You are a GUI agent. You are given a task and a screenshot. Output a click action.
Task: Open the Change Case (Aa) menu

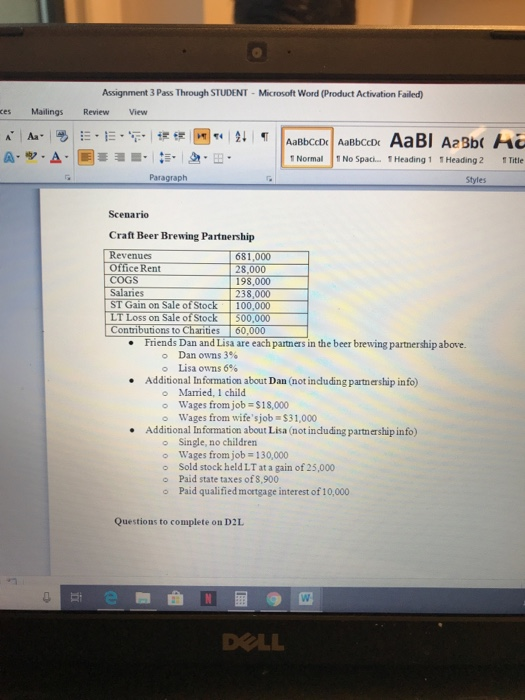pyautogui.click(x=35, y=136)
